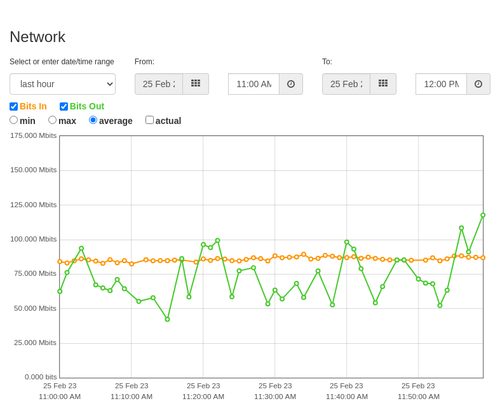Screen dimensions: 500x403
Task: Open the From time clock picker icon
Action: (x=291, y=84)
